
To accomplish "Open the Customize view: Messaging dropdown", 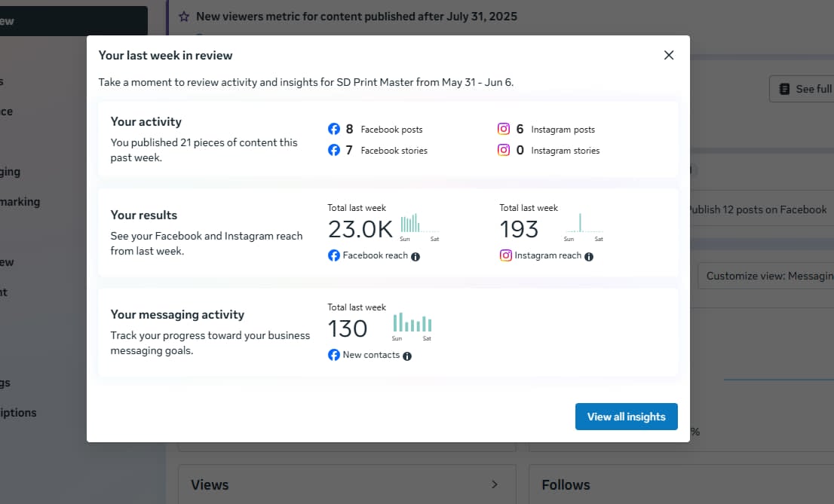I will (x=766, y=276).
